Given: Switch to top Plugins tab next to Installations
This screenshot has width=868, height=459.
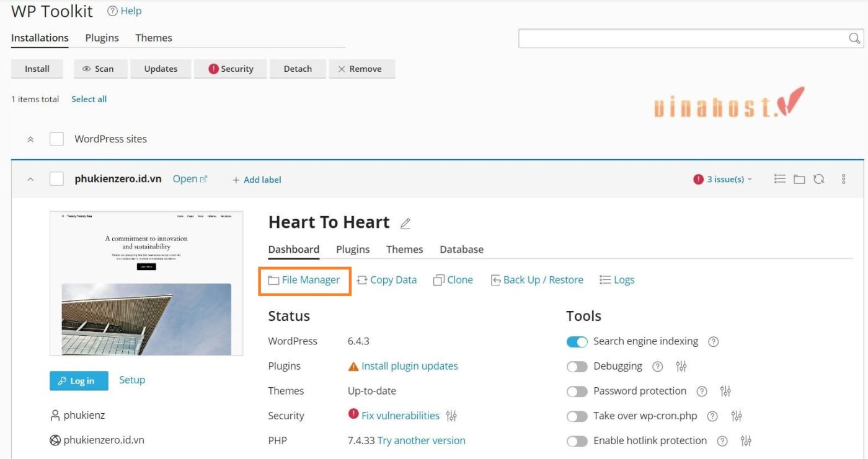Looking at the screenshot, I should tap(102, 38).
